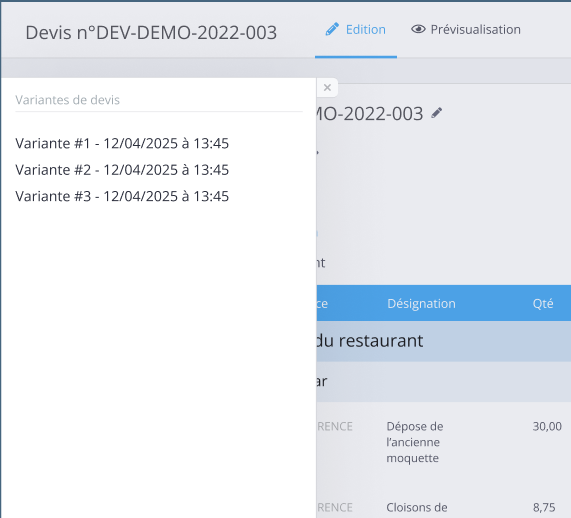571x518 pixels.
Task: Open Variante #1 from the list
Action: (x=122, y=144)
